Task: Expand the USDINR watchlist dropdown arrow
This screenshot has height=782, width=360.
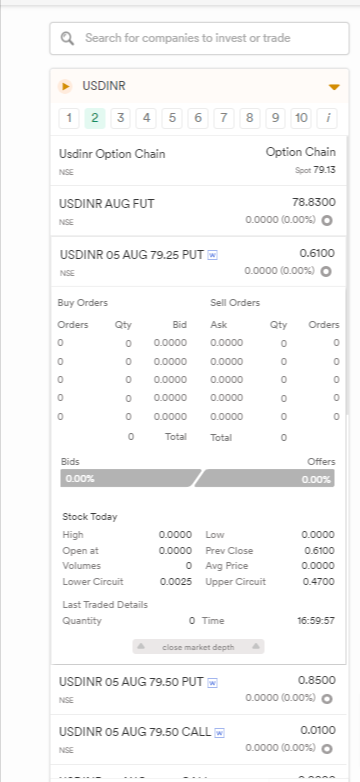Action: [334, 87]
